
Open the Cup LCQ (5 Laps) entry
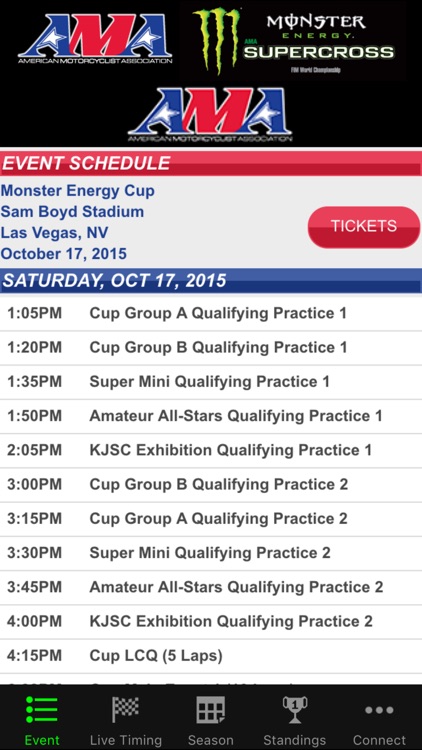pos(211,656)
